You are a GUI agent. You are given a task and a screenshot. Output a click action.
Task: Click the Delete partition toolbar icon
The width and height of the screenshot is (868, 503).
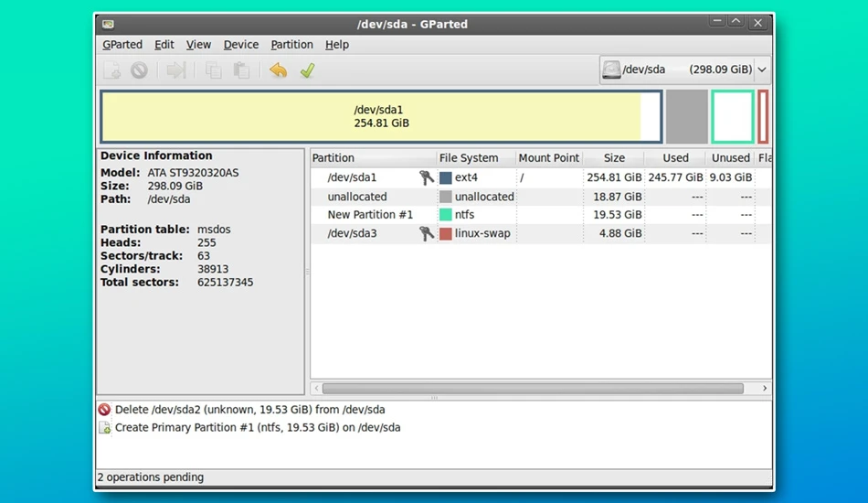139,70
